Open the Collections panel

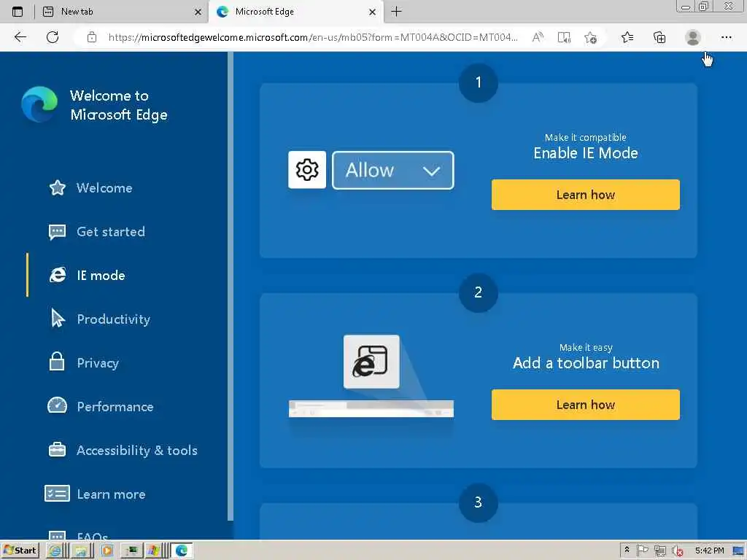pyautogui.click(x=659, y=37)
